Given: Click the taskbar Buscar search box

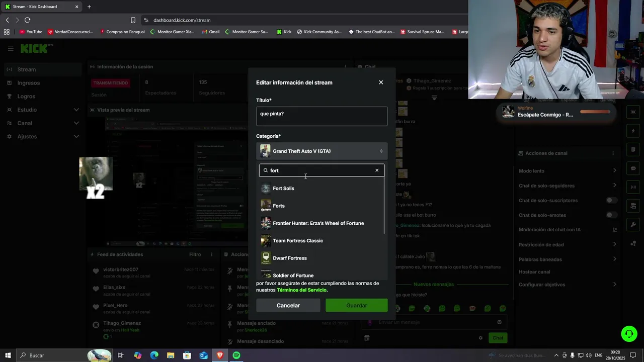Looking at the screenshot, I should 64,355.
